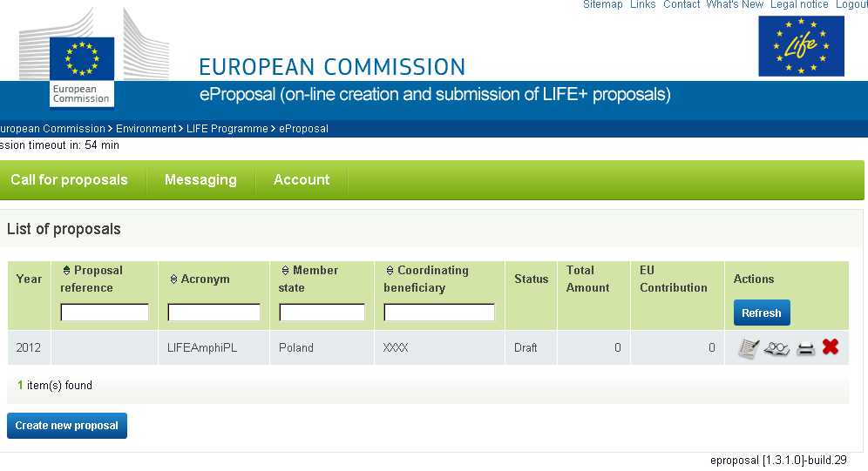The image size is (868, 471).
Task: Open the Account menu
Action: click(x=302, y=179)
